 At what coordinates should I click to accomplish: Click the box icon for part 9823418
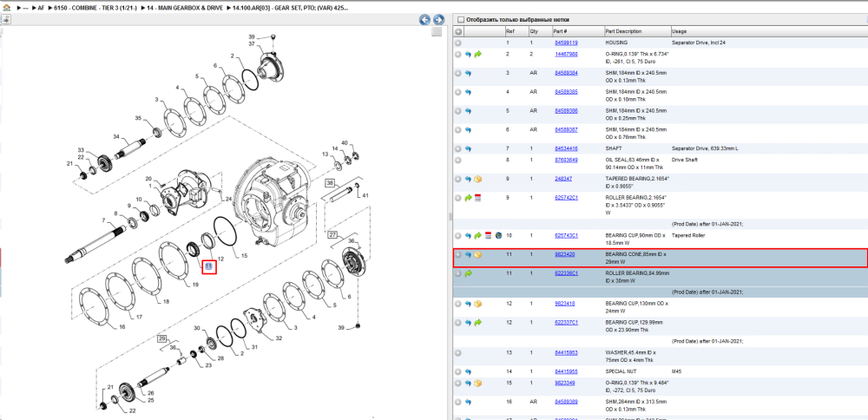[x=477, y=304]
